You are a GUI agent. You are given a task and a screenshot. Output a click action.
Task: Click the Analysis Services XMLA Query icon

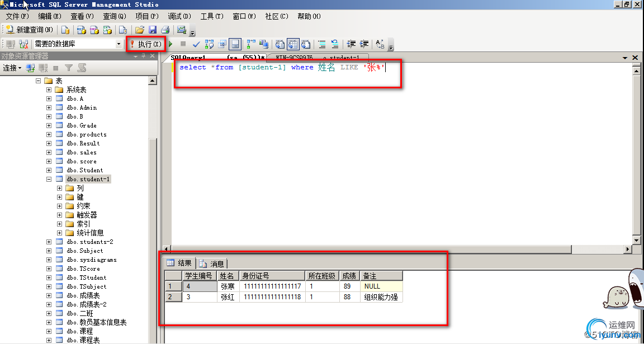click(107, 30)
